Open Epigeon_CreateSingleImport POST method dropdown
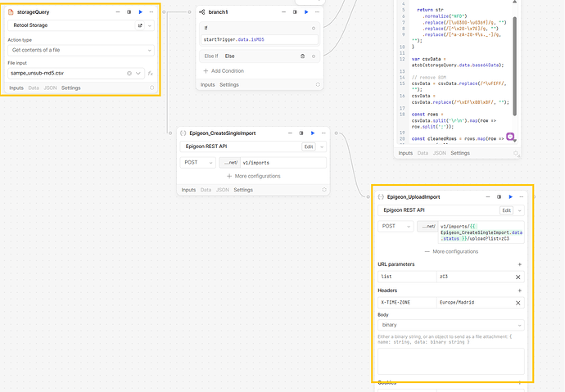The height and width of the screenshot is (392, 565). click(198, 162)
